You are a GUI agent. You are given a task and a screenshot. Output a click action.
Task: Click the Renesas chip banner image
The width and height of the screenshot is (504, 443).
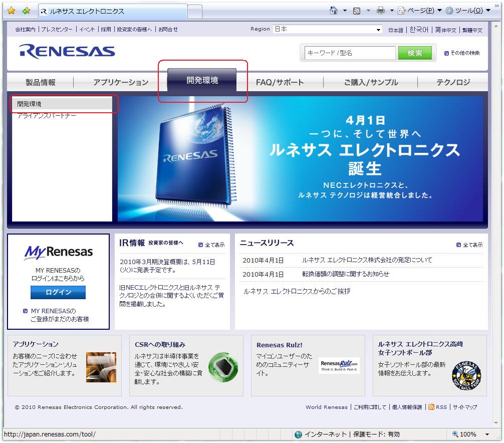[301, 159]
